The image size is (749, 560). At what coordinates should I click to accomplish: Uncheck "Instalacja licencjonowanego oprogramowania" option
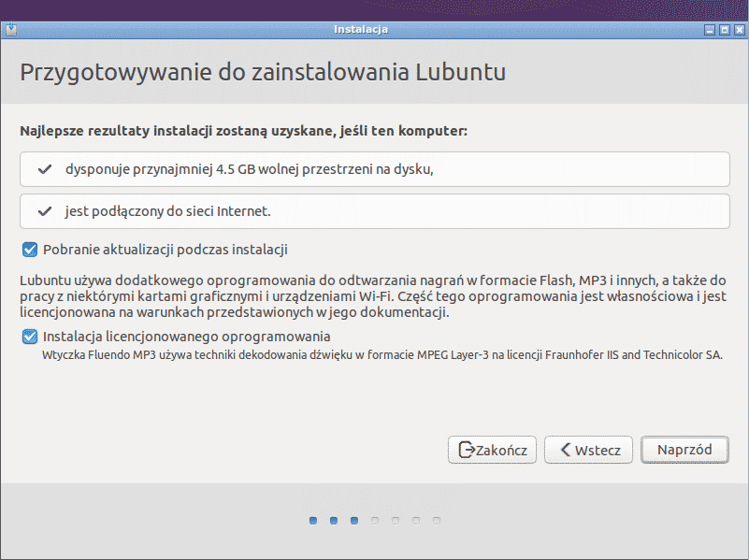point(29,337)
